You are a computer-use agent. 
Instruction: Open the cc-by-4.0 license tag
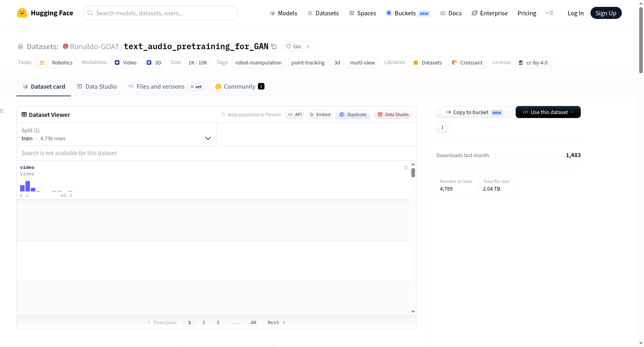533,62
